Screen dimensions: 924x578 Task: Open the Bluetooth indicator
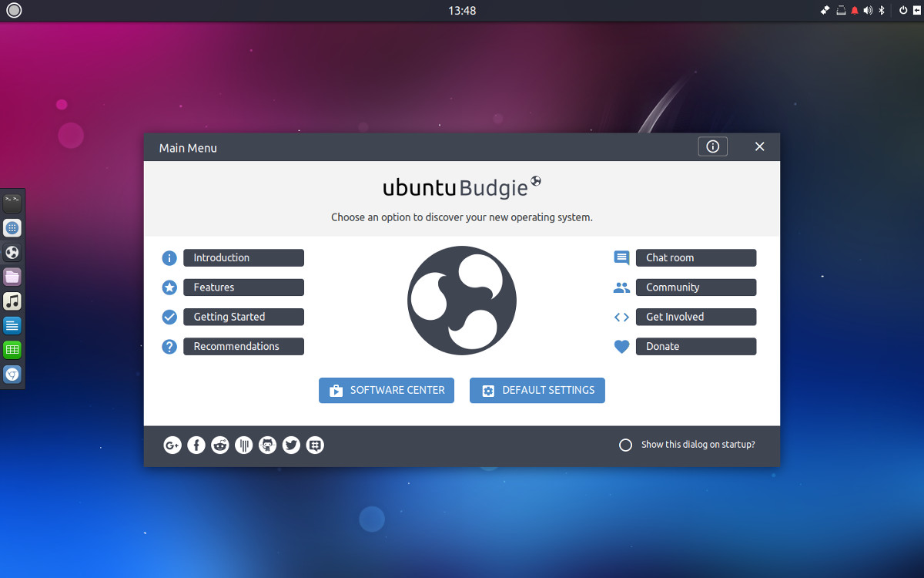click(882, 10)
